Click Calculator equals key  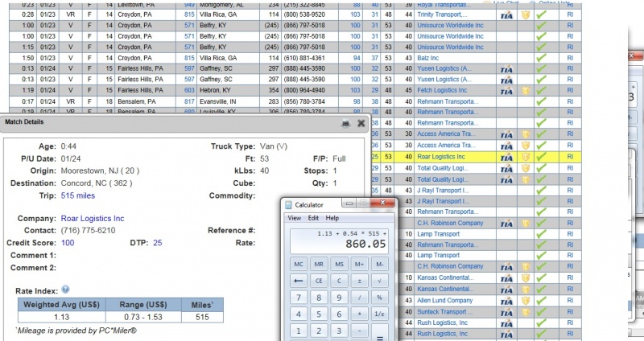pos(379,332)
